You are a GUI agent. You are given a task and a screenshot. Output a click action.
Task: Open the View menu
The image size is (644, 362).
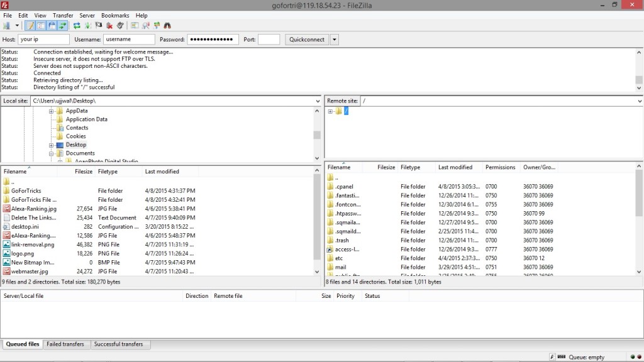point(40,15)
